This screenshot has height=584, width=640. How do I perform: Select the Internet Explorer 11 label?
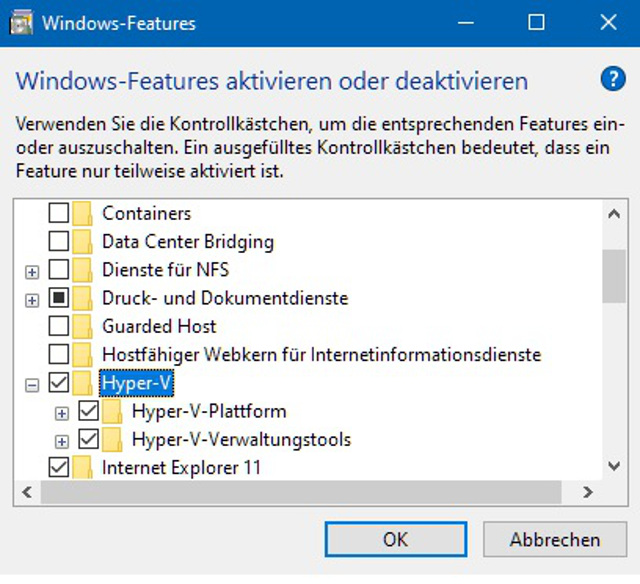181,468
